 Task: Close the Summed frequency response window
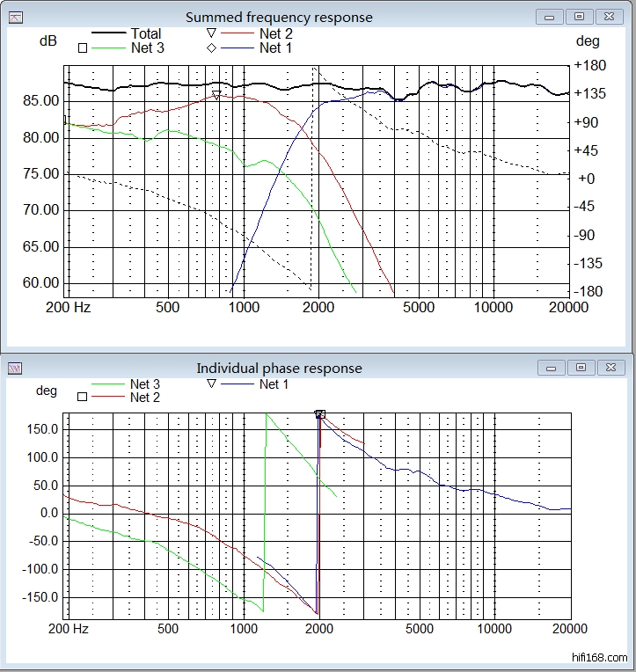607,17
